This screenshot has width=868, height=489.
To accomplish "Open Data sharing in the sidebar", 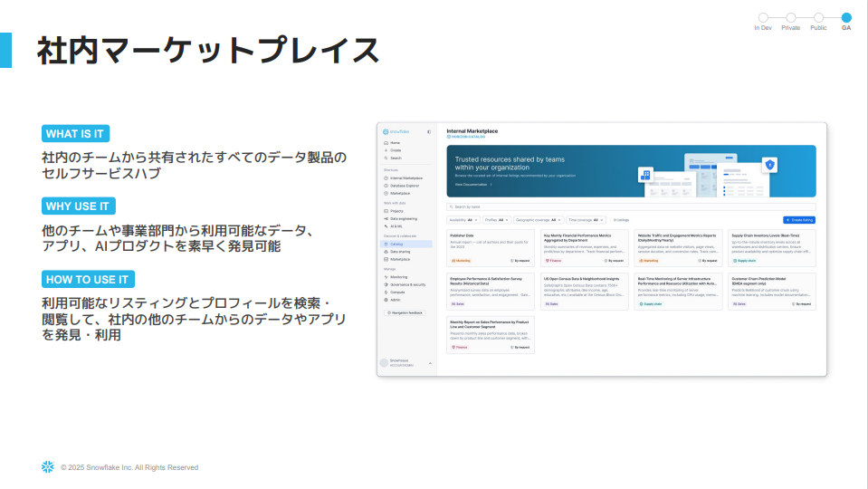I will [397, 252].
